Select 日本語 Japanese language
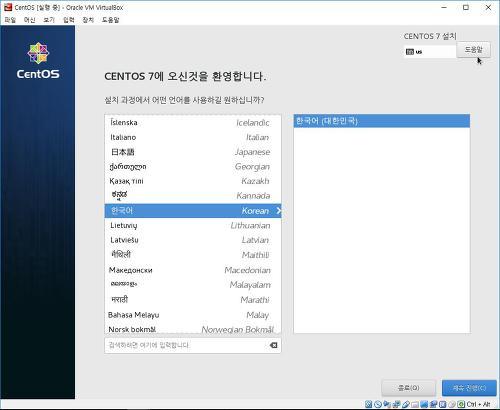Image resolution: width=500 pixels, height=410 pixels. pyautogui.click(x=193, y=152)
